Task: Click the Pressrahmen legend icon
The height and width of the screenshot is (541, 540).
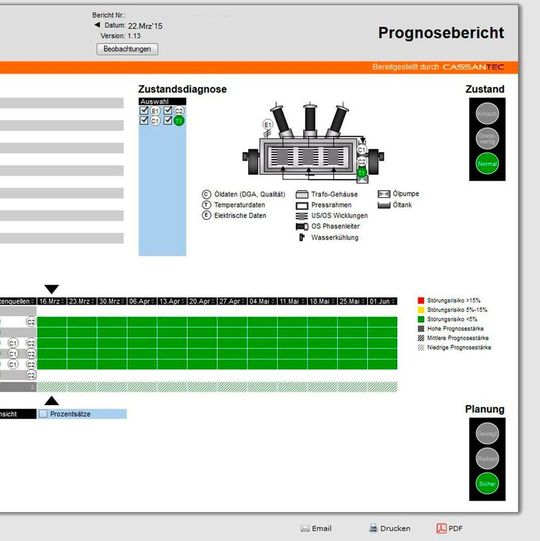Action: (x=302, y=206)
